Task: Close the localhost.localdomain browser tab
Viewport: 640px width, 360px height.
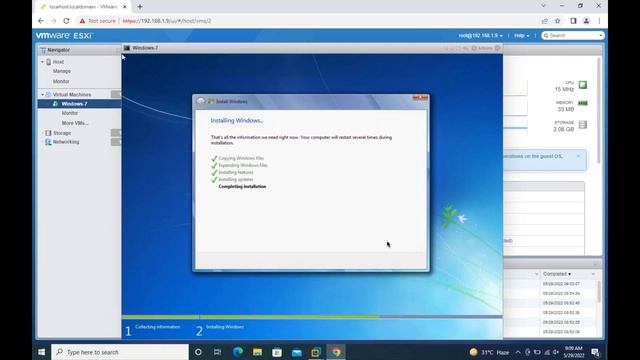Action: 124,7
